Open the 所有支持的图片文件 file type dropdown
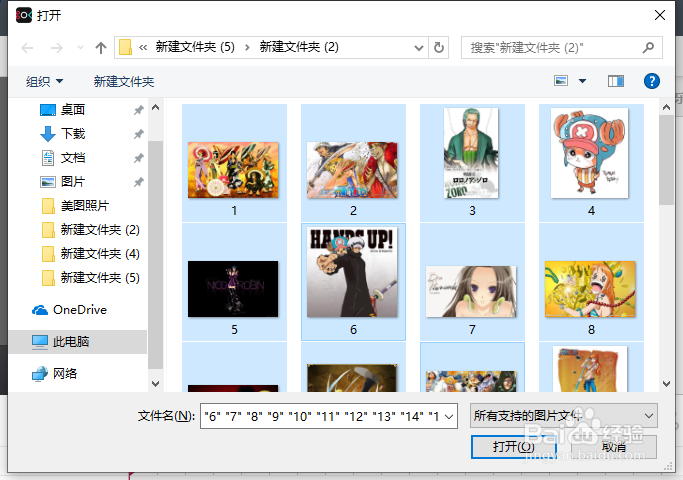 564,416
